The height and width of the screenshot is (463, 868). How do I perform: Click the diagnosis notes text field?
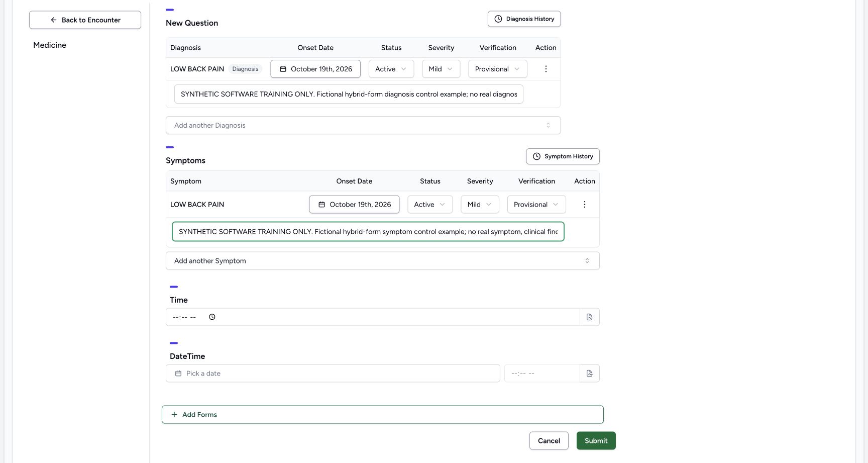349,95
